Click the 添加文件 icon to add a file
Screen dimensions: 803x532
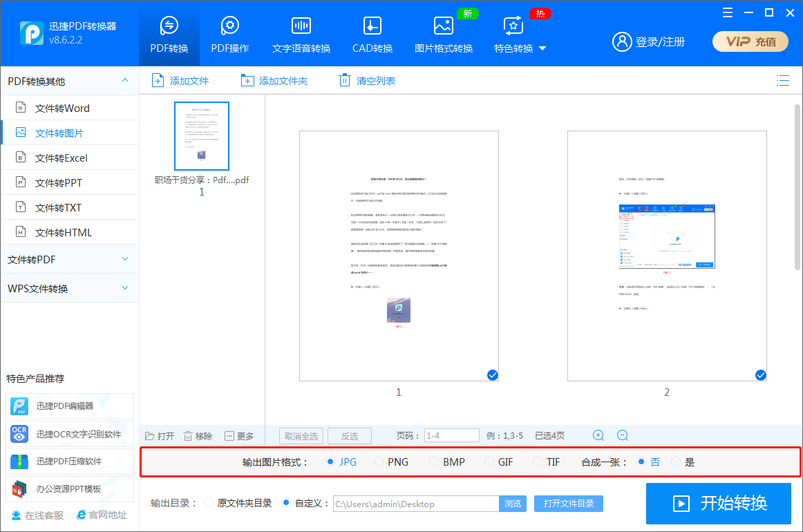point(158,80)
